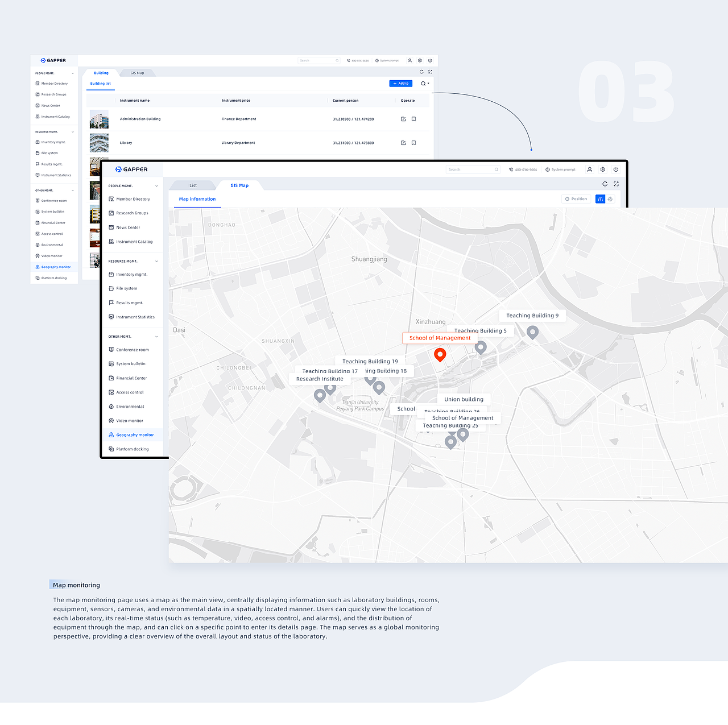Image resolution: width=728 pixels, height=725 pixels.
Task: Click Library thumbnail in back window
Action: tap(99, 143)
